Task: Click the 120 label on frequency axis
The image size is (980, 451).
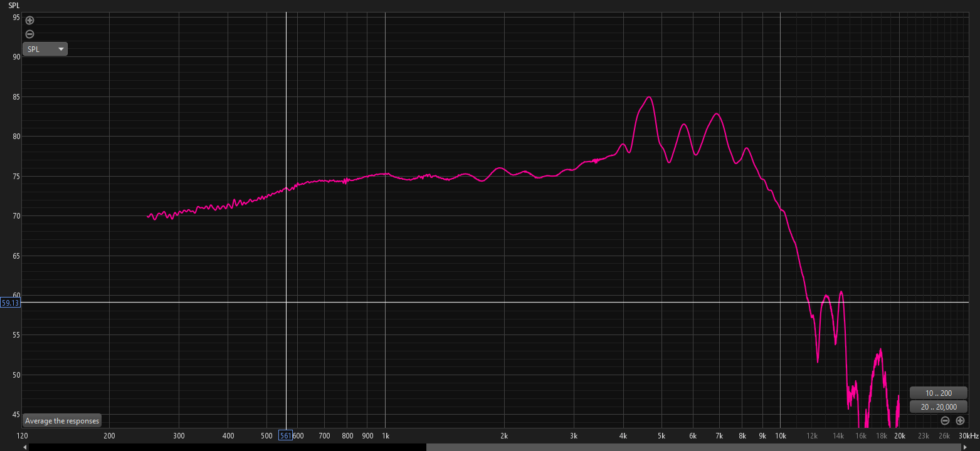Action: pyautogui.click(x=22, y=435)
